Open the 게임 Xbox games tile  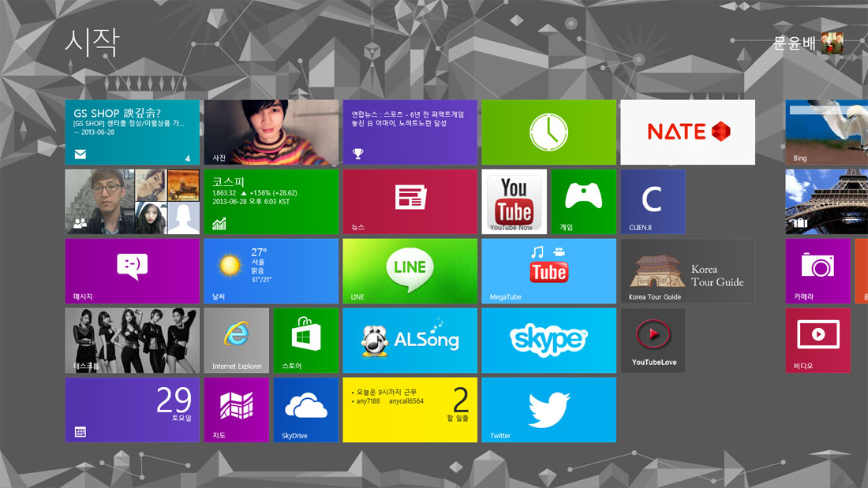pyautogui.click(x=583, y=201)
